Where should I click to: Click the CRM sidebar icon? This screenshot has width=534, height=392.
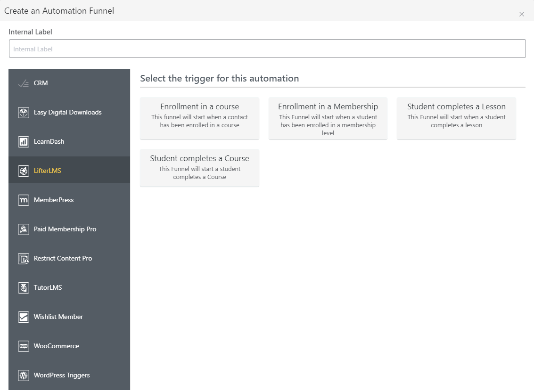pyautogui.click(x=24, y=83)
